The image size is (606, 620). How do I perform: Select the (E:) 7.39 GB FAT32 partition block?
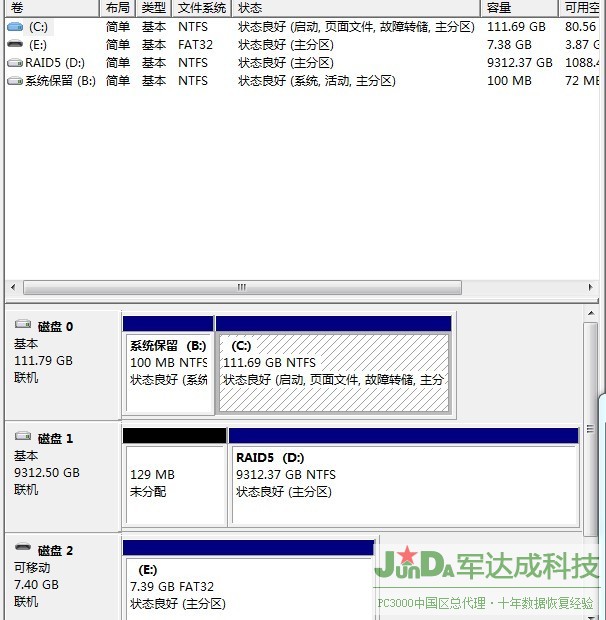tap(249, 580)
